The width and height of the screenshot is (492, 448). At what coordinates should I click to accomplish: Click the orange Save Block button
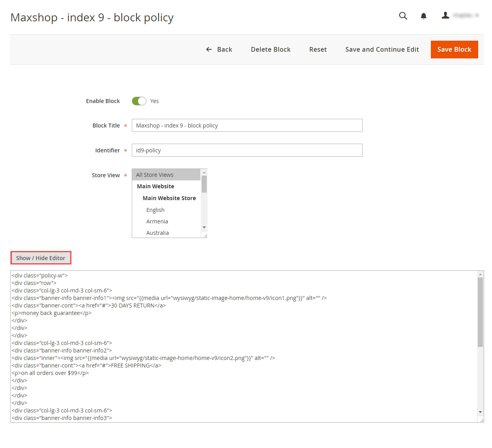[454, 49]
